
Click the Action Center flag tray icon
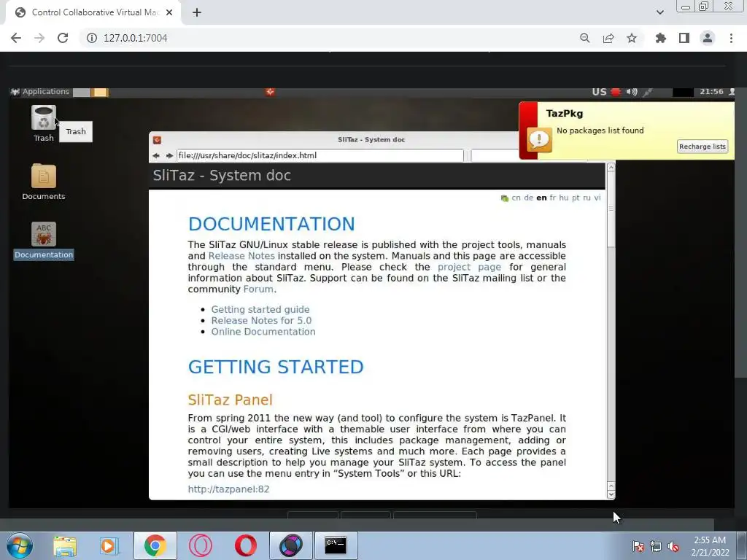click(x=638, y=546)
